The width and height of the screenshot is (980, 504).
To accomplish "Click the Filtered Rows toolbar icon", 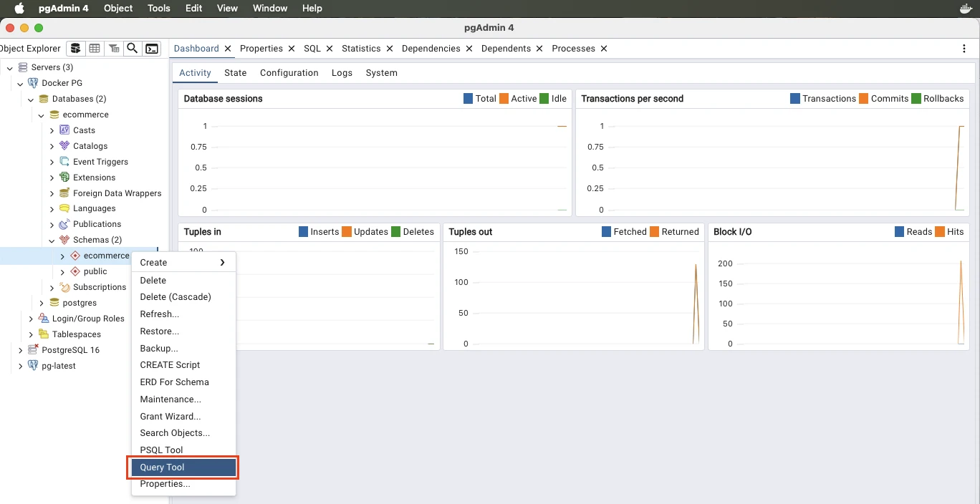I will click(x=113, y=49).
